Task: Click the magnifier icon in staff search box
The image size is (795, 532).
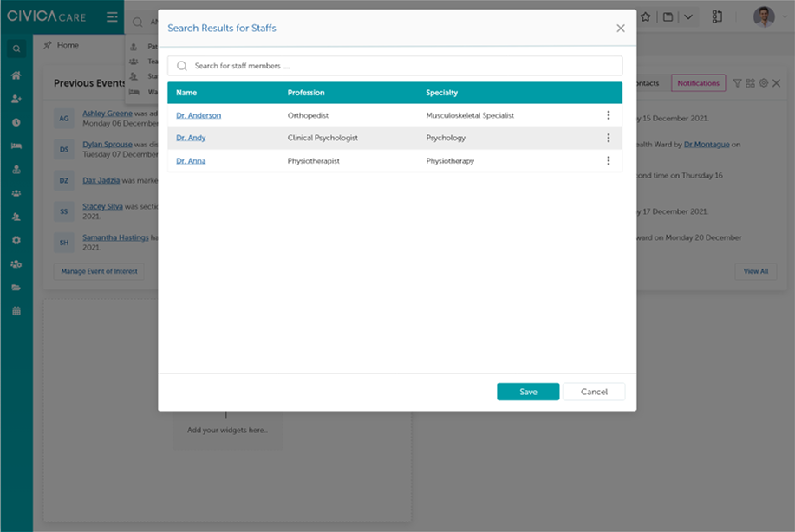Action: (x=182, y=66)
